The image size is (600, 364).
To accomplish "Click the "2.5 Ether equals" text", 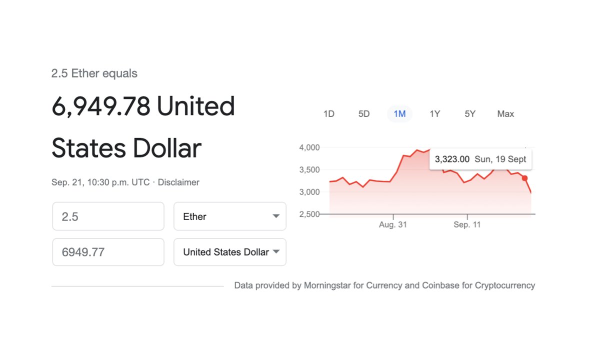I will [x=94, y=73].
